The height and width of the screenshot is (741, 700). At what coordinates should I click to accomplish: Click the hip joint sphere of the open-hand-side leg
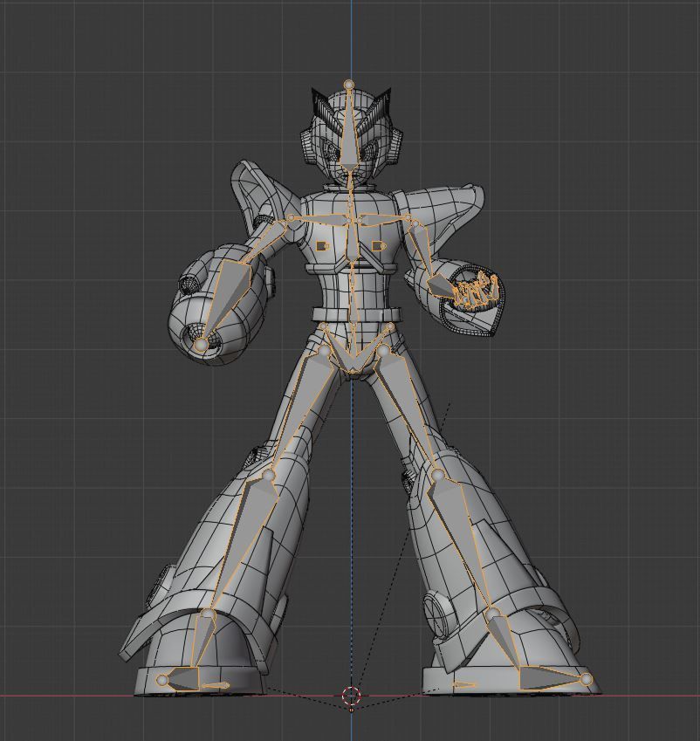coord(383,351)
